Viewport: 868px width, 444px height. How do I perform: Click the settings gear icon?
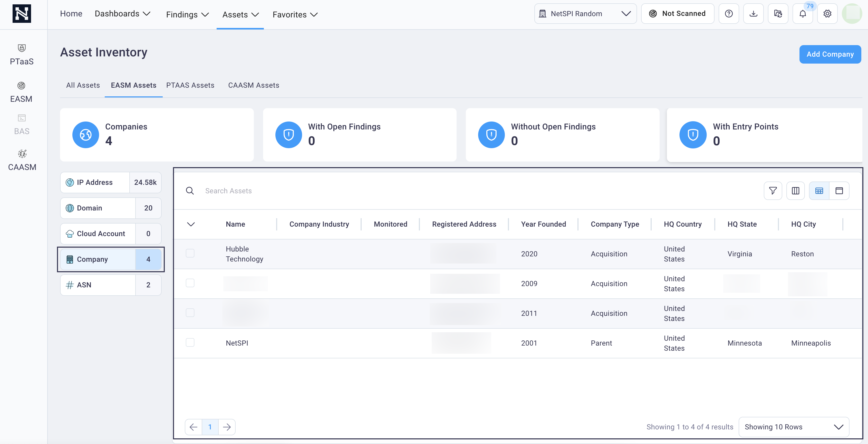tap(827, 13)
